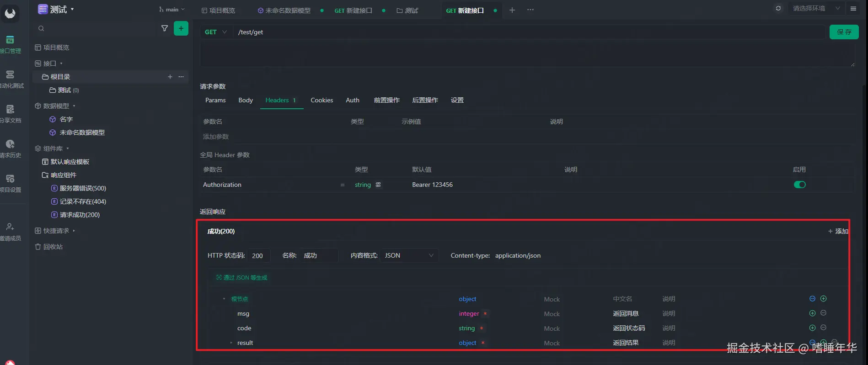Switch to the Params tab
Screen dimensions: 868x365
[x=215, y=100]
